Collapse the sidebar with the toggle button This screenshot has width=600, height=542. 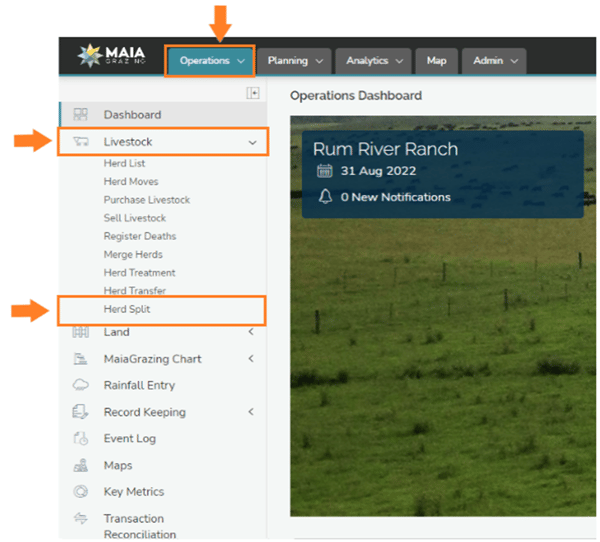(253, 93)
